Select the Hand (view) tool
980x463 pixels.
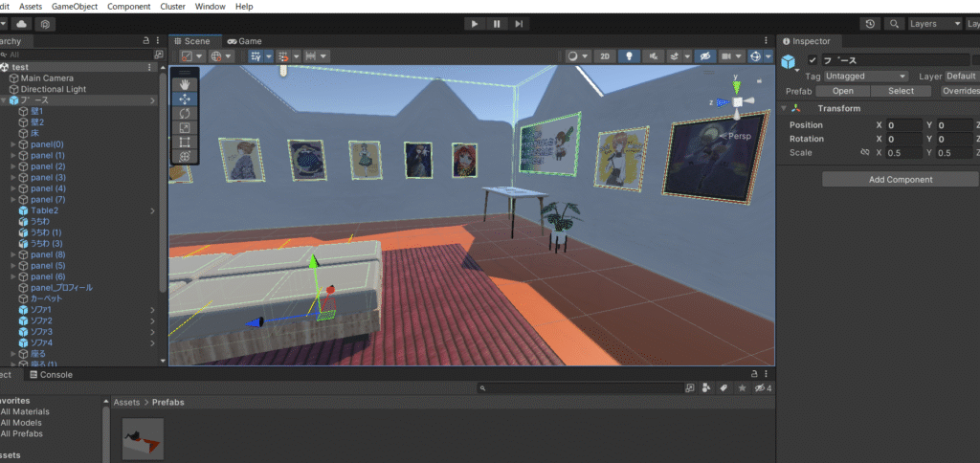point(185,84)
